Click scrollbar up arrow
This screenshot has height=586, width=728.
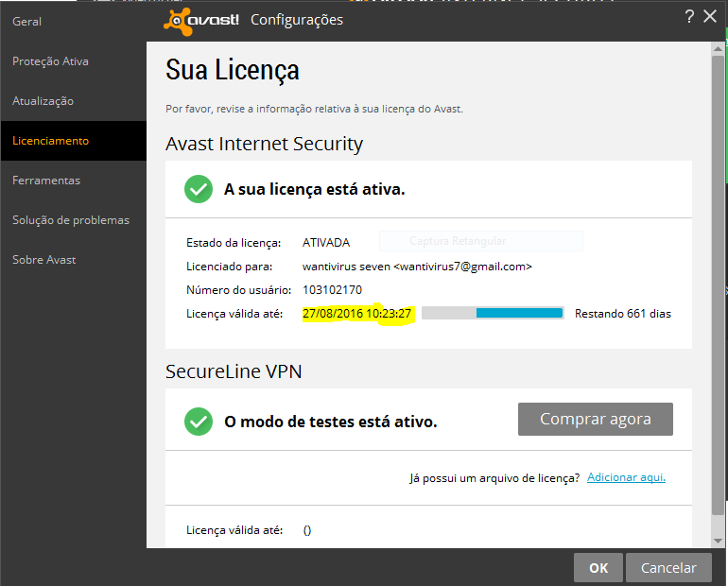click(718, 48)
